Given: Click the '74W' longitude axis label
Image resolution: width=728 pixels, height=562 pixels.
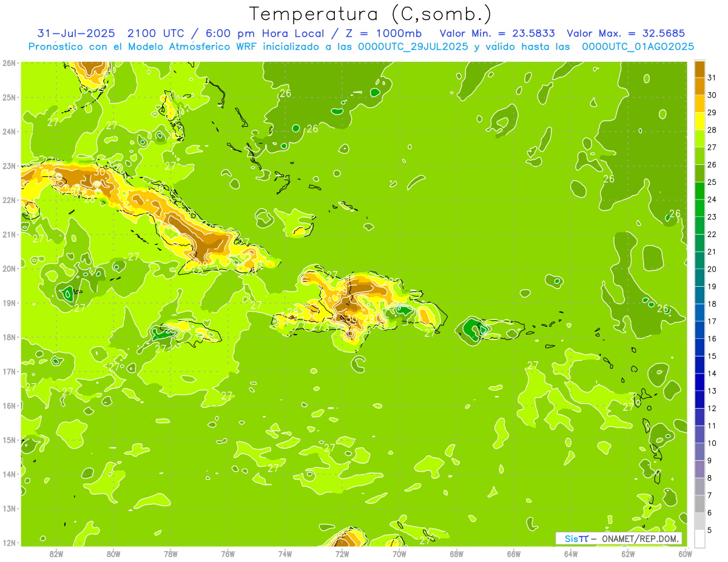Looking at the screenshot, I should tap(285, 554).
